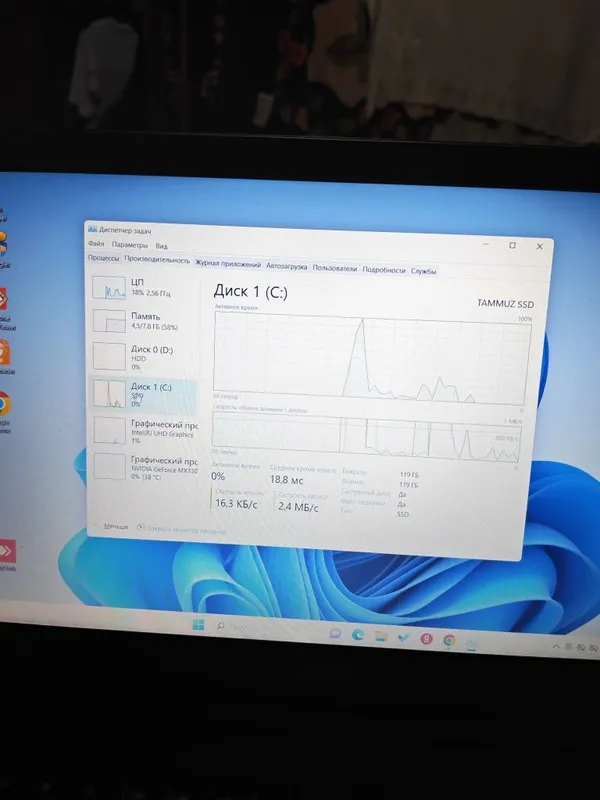
Task: Switch to the Журнал приложений tab
Action: tap(228, 264)
